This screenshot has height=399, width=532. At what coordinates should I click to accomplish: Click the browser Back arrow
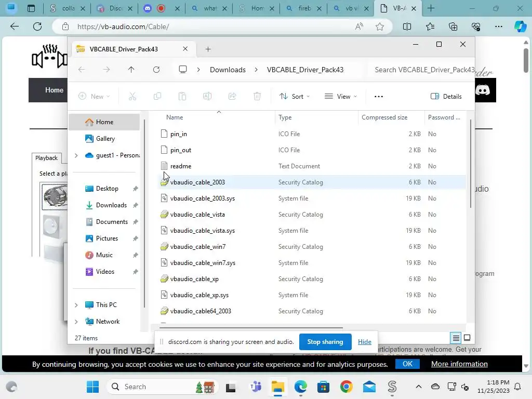click(x=14, y=26)
